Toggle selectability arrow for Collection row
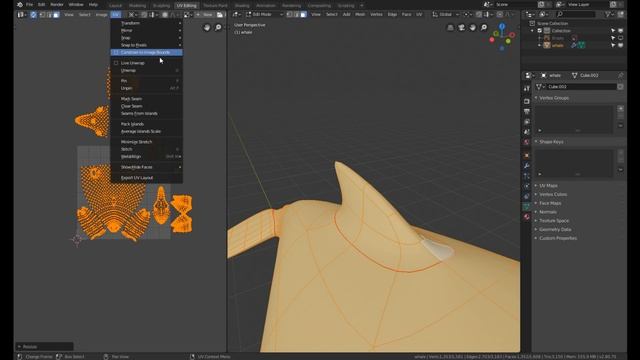The width and height of the screenshot is (640, 360). (x=613, y=31)
